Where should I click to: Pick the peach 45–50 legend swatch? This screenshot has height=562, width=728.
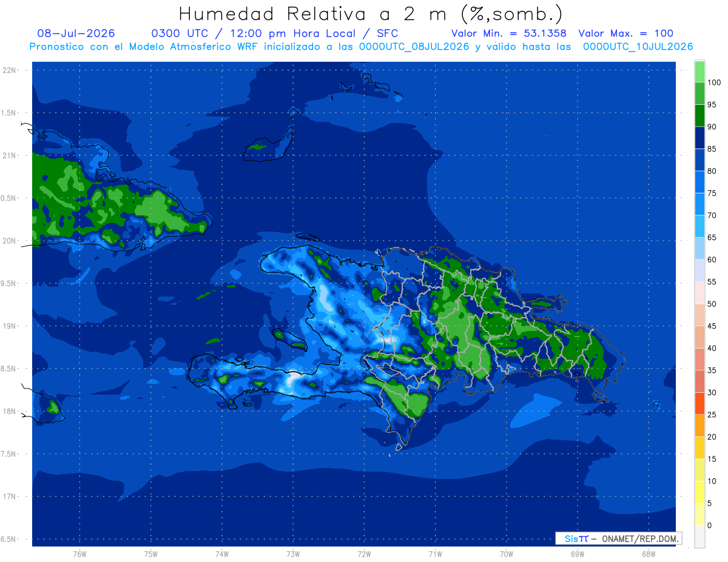tap(699, 315)
